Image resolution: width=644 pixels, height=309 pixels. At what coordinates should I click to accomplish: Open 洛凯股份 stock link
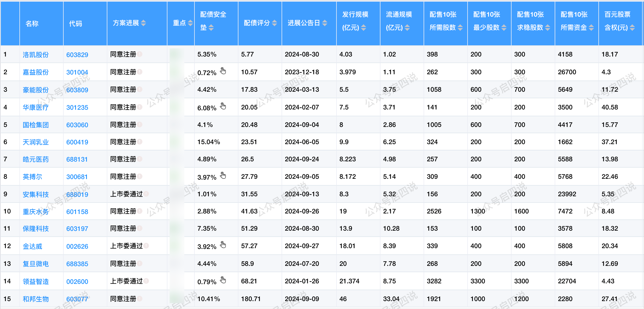(x=36, y=55)
